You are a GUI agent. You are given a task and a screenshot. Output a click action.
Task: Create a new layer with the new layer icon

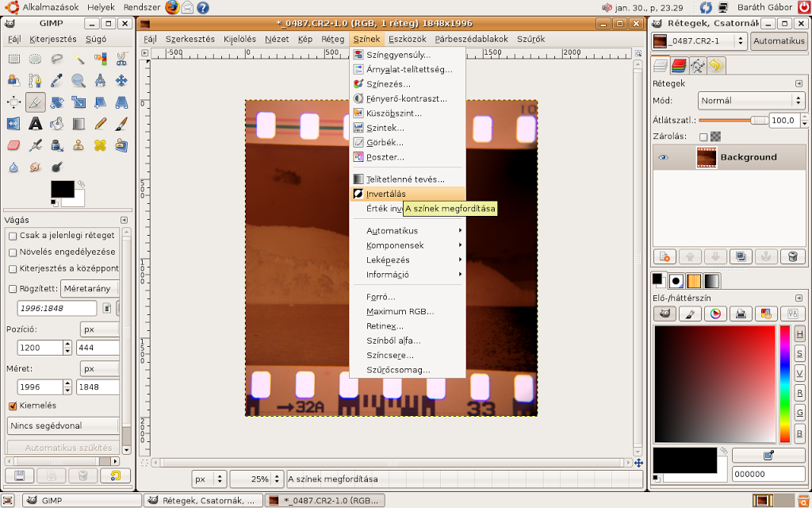pyautogui.click(x=665, y=256)
